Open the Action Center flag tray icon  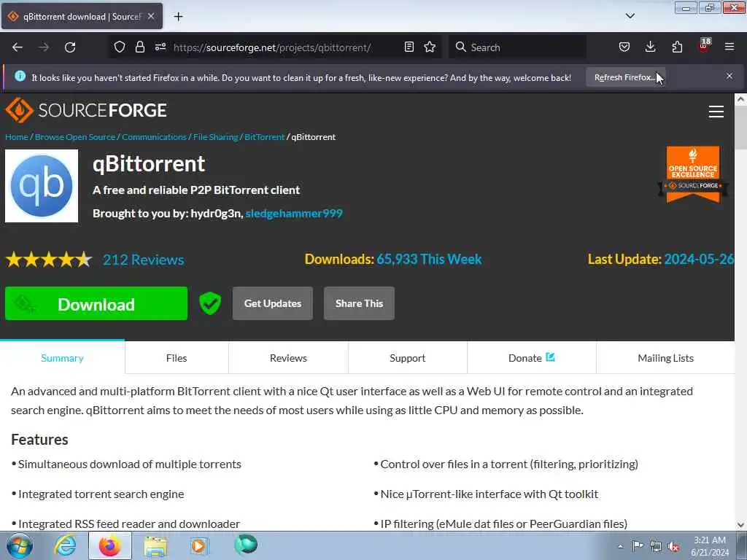coord(638,545)
